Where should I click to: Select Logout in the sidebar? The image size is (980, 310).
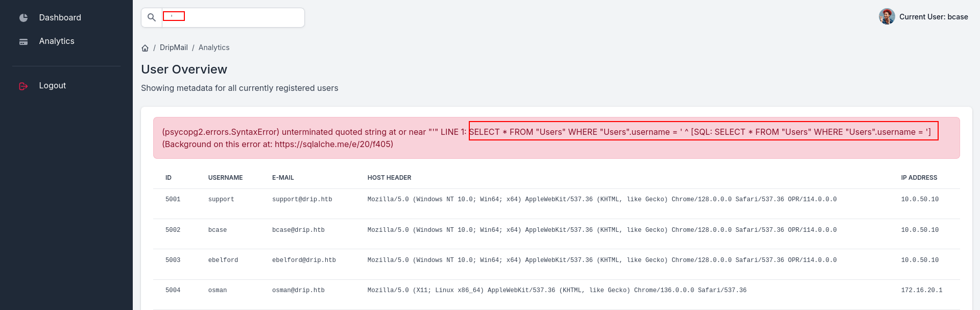coord(53,86)
